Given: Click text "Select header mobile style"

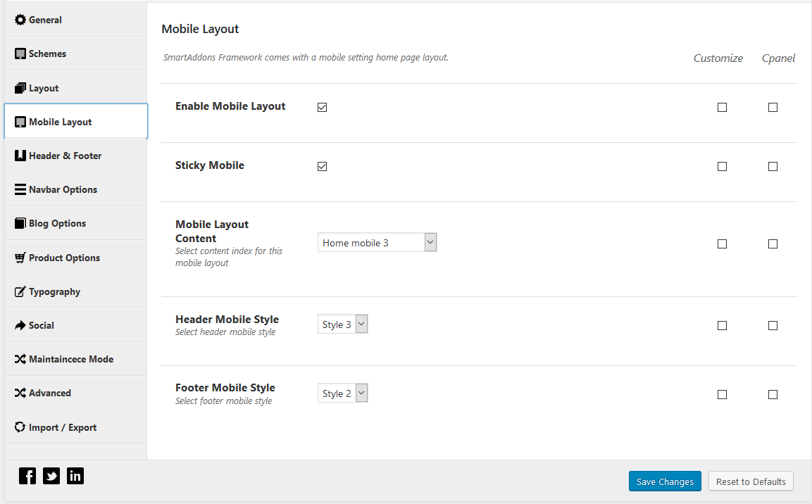Looking at the screenshot, I should tap(225, 332).
